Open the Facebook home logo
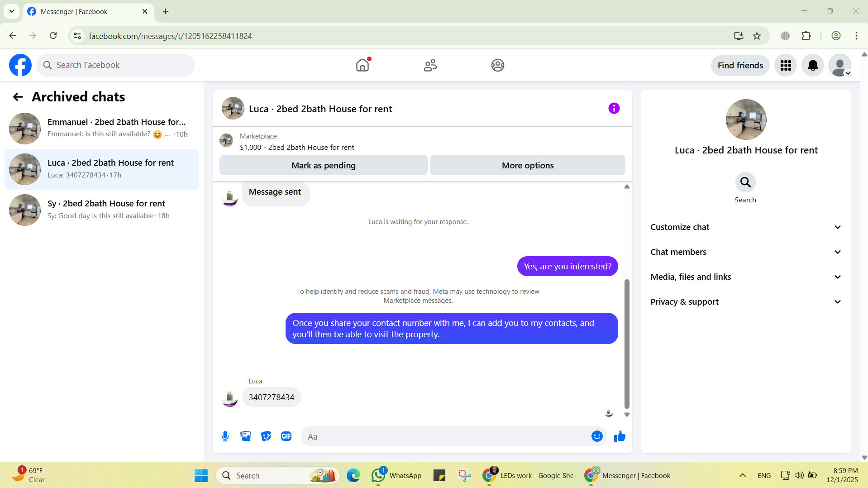This screenshot has width=868, height=488. pos(20,65)
